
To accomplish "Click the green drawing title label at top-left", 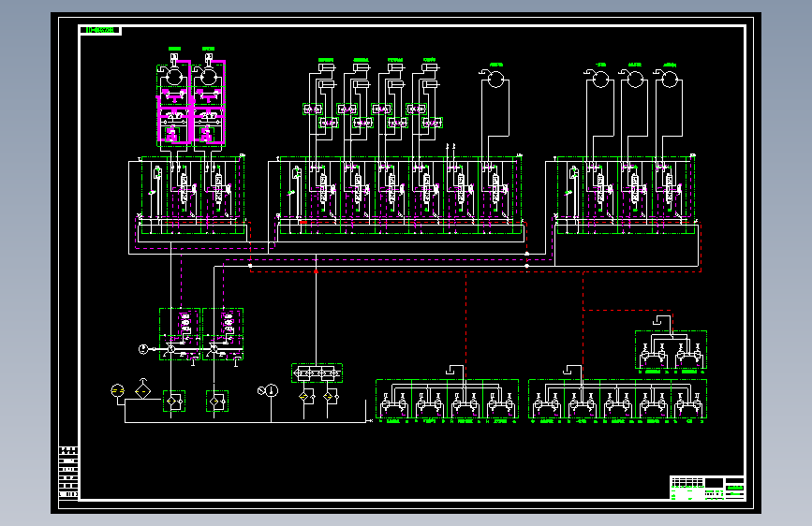I will coord(100,31).
